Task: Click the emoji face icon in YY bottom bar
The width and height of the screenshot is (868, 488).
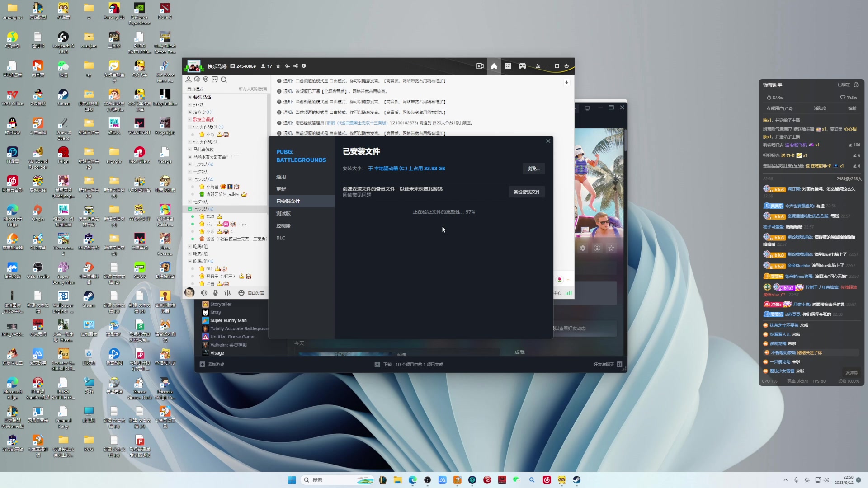Action: click(x=241, y=293)
